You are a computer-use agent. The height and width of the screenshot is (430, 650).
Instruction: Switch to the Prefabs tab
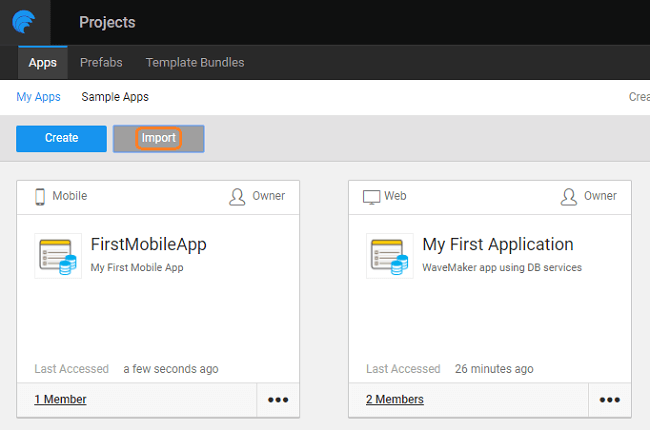(x=101, y=62)
